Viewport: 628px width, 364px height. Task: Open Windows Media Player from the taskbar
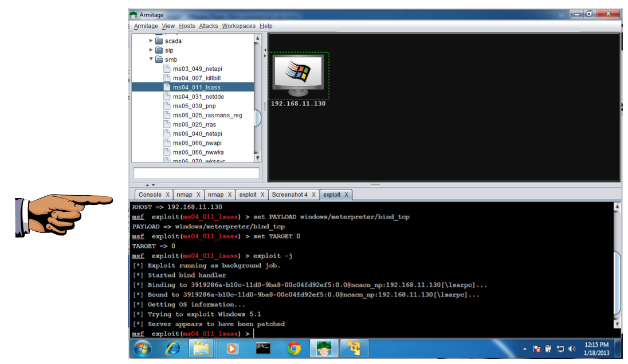[231, 349]
